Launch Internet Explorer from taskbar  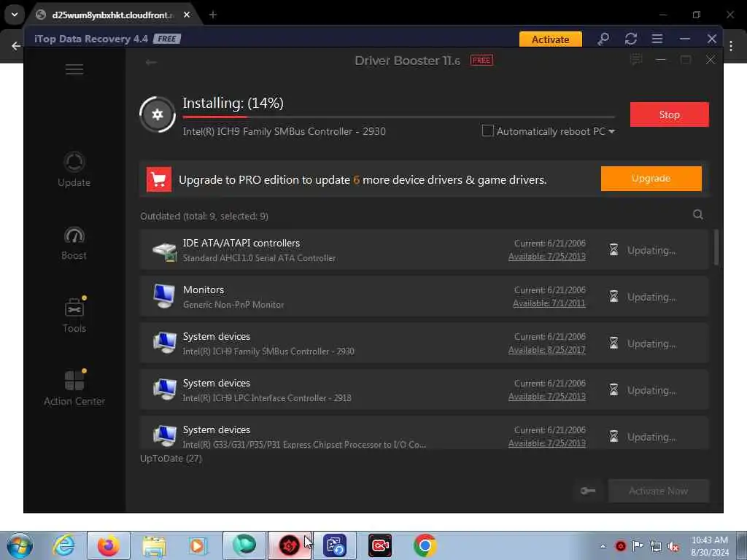click(63, 545)
